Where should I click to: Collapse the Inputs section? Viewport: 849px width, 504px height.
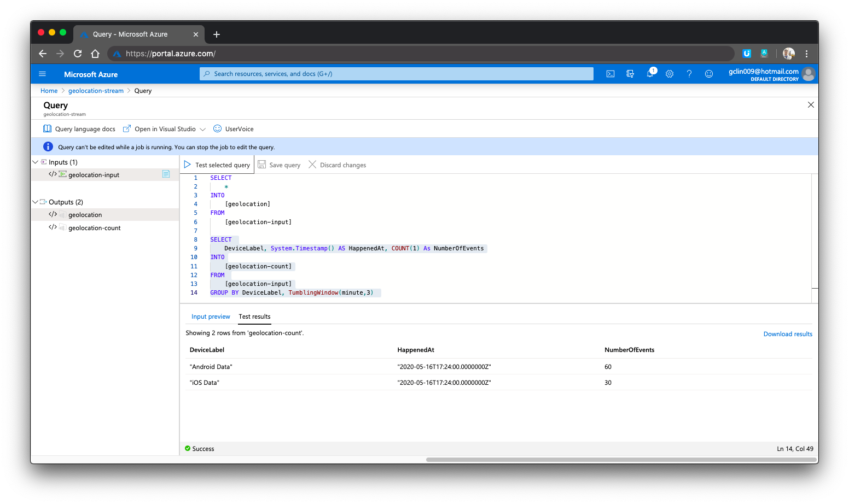(x=36, y=162)
